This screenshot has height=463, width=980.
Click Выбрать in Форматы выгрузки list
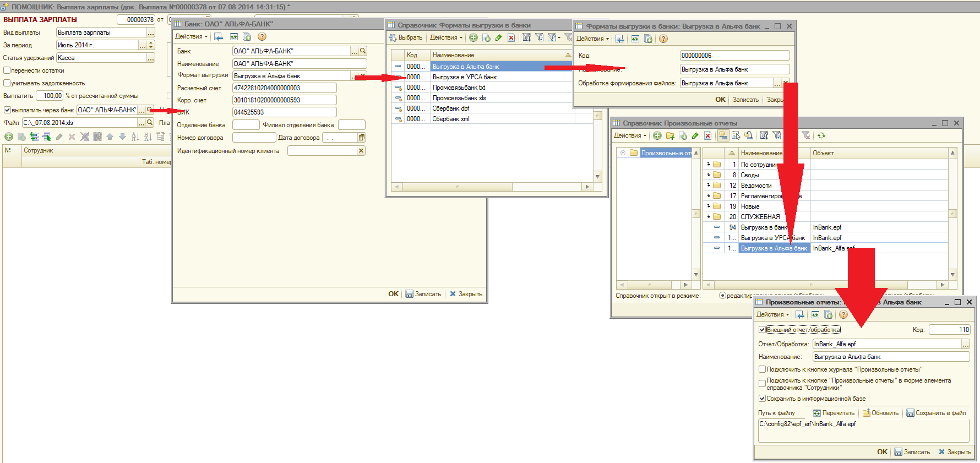(406, 37)
